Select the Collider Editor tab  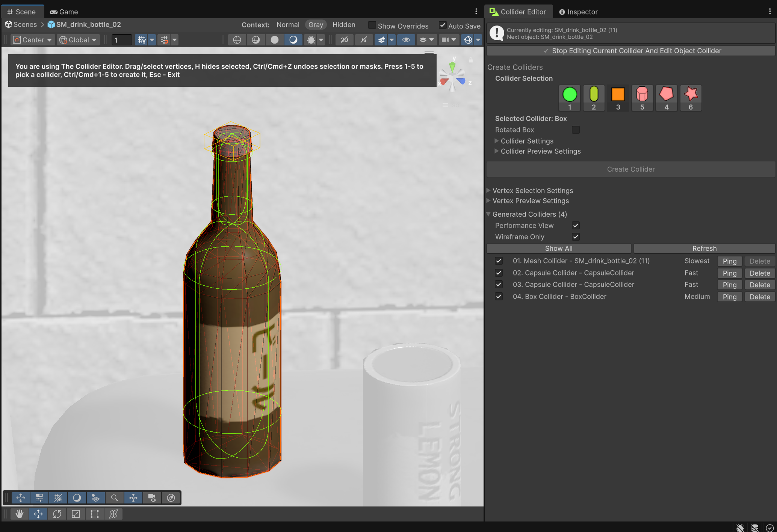[x=518, y=12]
